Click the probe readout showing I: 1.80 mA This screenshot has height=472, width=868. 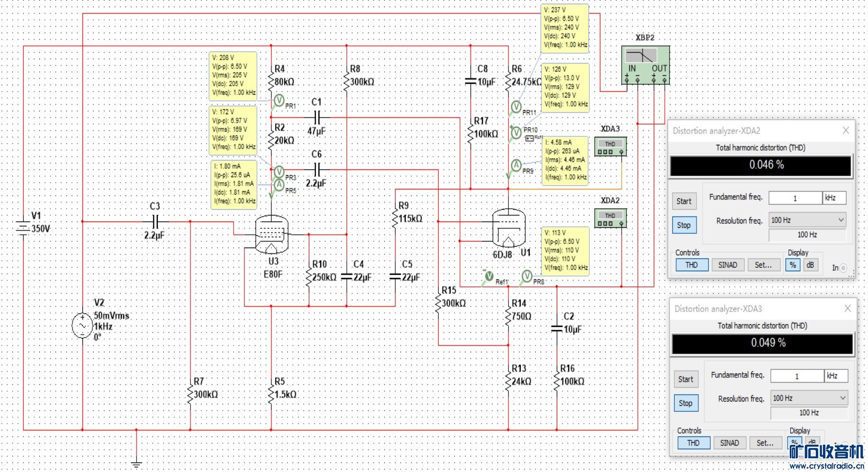click(x=234, y=184)
